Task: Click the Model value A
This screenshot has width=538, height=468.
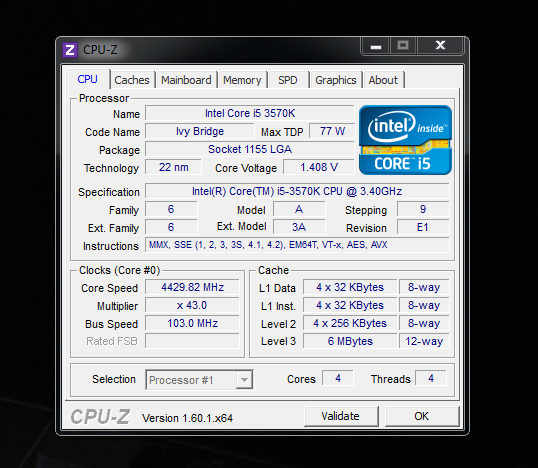Action: [x=299, y=209]
